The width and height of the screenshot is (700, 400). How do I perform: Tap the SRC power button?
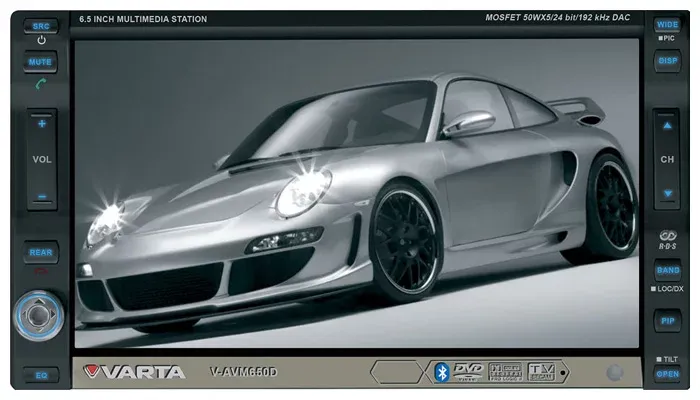point(41,26)
